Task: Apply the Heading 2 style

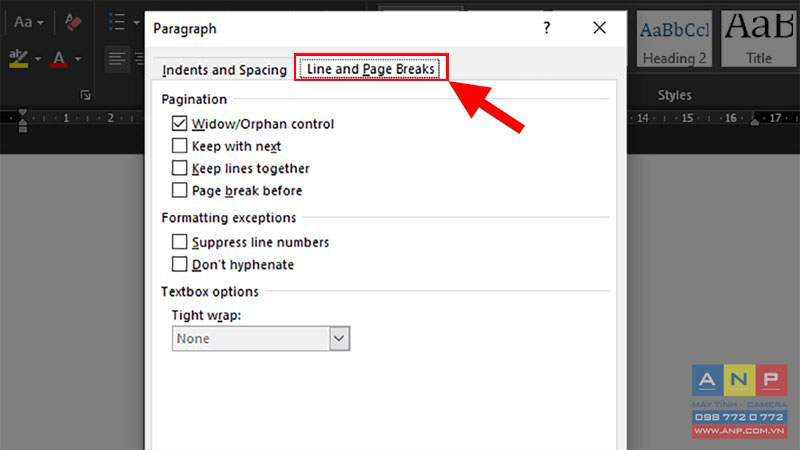Action: tap(674, 39)
